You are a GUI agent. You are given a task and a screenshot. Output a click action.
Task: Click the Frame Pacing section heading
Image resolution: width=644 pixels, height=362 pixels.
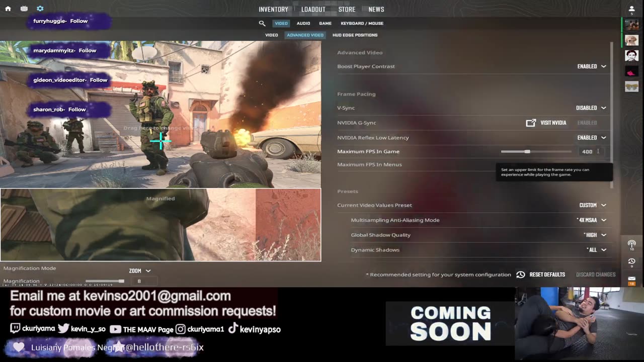click(356, 94)
